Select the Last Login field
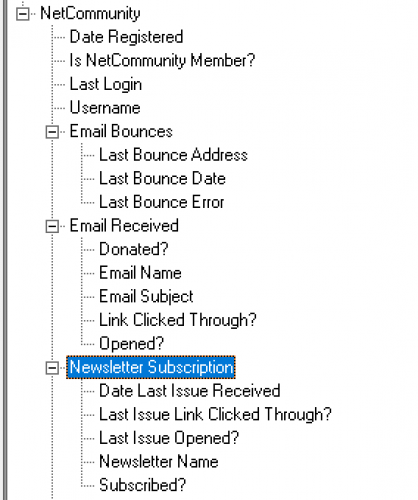Screen dimensions: 418x500 click(x=106, y=84)
